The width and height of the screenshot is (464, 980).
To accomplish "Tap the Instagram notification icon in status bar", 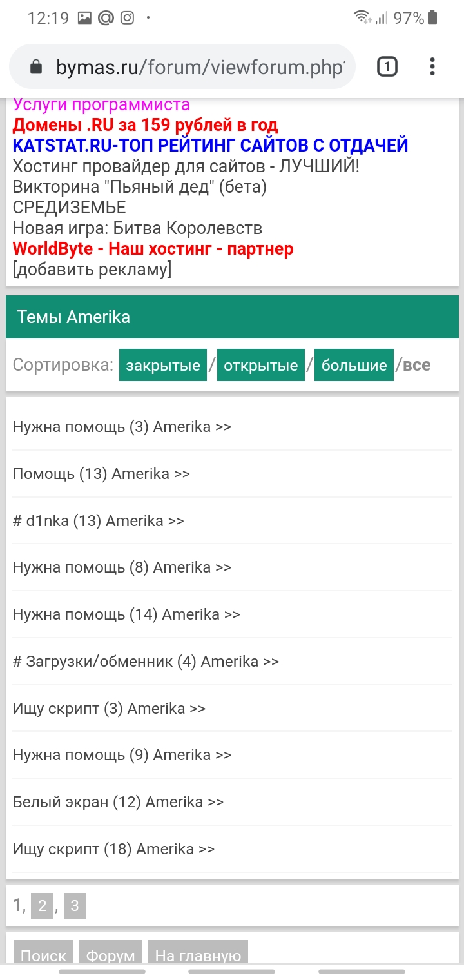I will (x=128, y=18).
